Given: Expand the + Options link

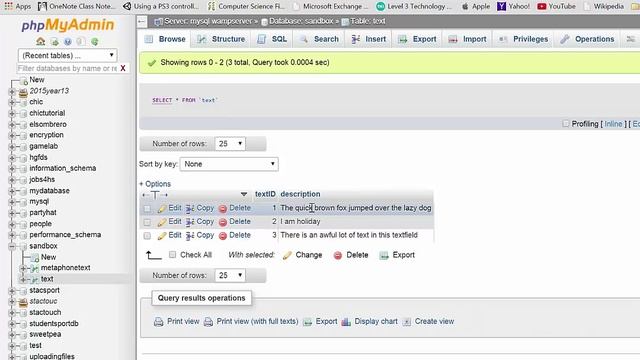Looking at the screenshot, I should [155, 184].
